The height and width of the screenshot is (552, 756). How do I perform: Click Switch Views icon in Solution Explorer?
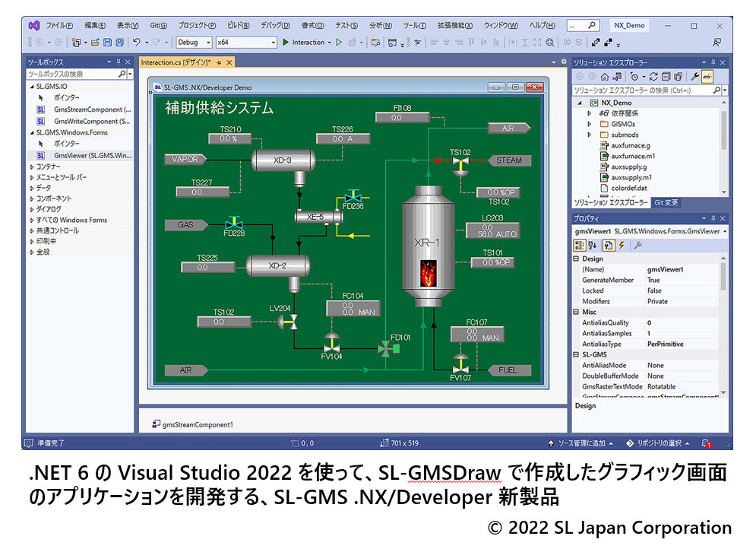coord(617,77)
